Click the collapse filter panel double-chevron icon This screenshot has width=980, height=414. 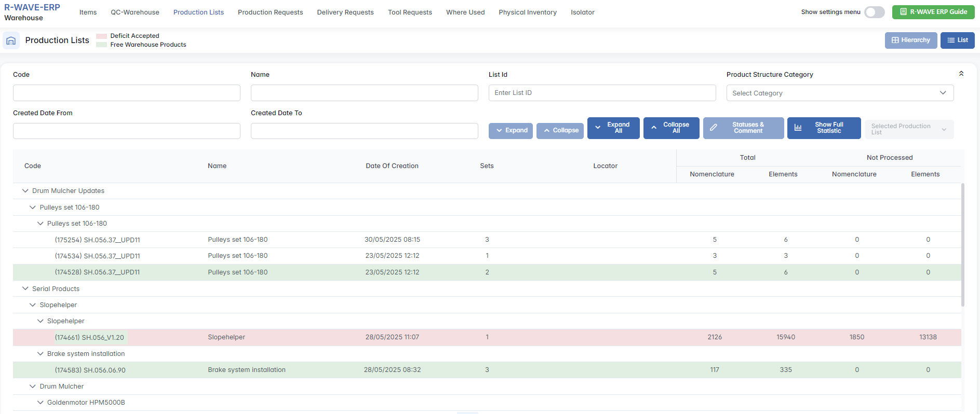961,74
